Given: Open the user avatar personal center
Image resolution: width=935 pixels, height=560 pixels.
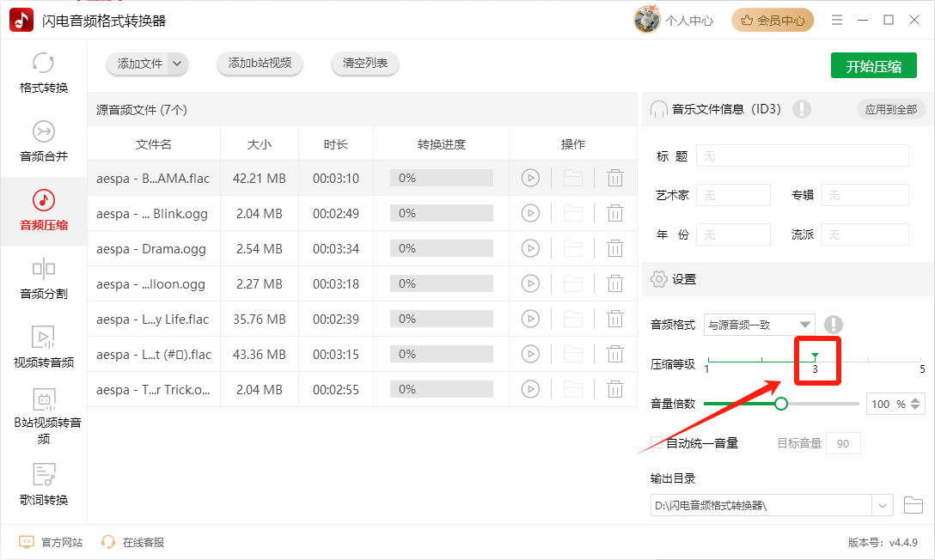Looking at the screenshot, I should [x=647, y=21].
